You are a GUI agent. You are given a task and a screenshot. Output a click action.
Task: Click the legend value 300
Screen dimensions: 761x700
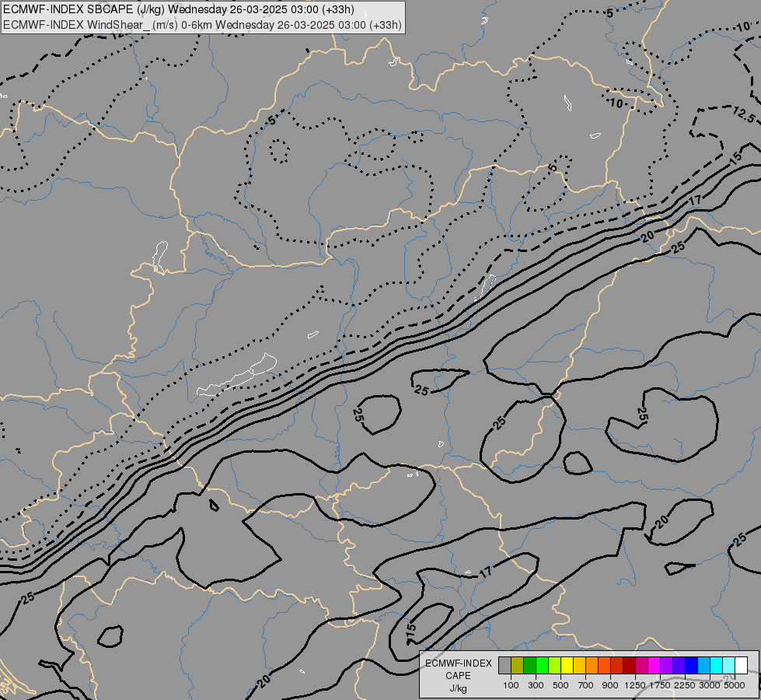pyautogui.click(x=536, y=685)
